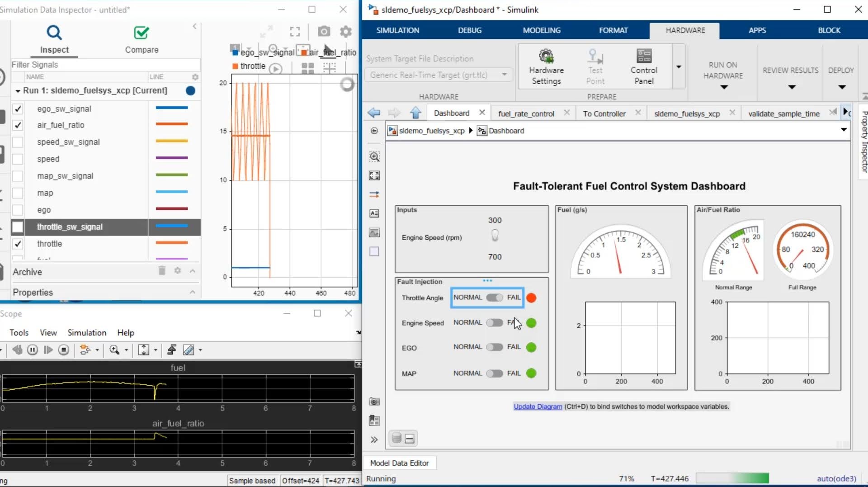Click the fit-to-view icon in the Simulink palette
The height and width of the screenshot is (487, 868).
tap(374, 175)
